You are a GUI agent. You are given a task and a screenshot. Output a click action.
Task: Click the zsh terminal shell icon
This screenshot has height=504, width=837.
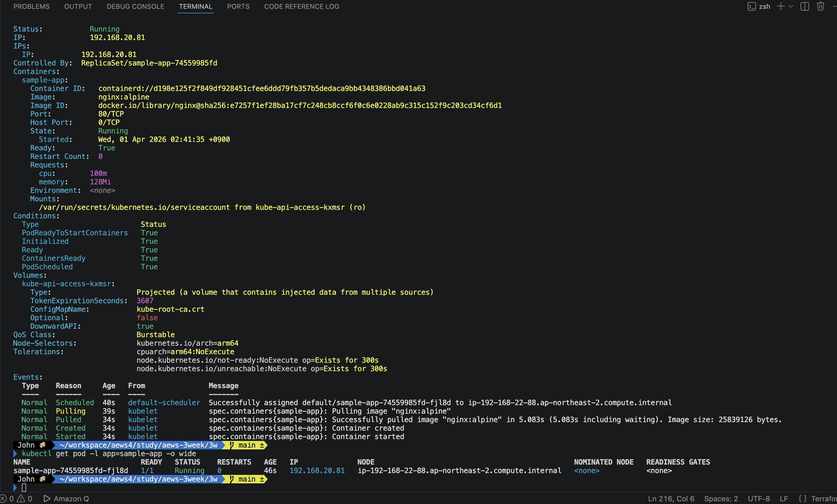point(751,6)
